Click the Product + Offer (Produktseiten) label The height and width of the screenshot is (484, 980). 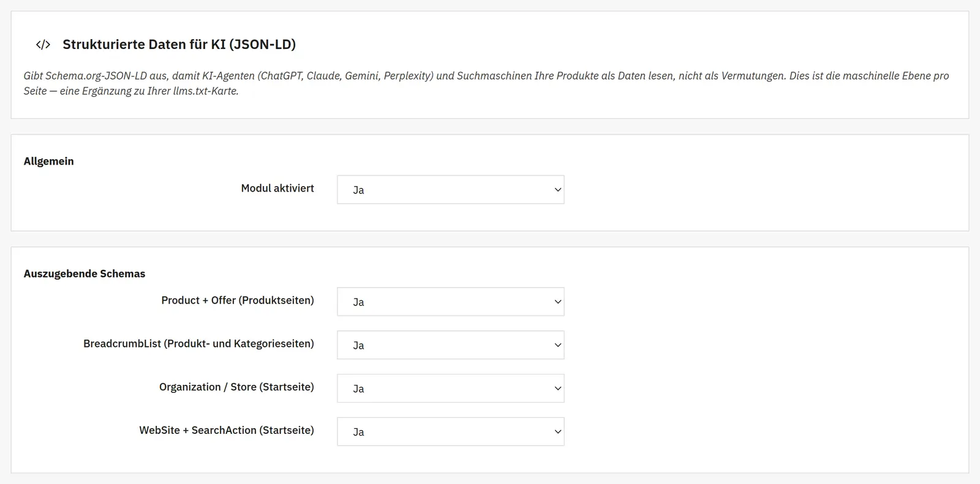[x=238, y=300]
